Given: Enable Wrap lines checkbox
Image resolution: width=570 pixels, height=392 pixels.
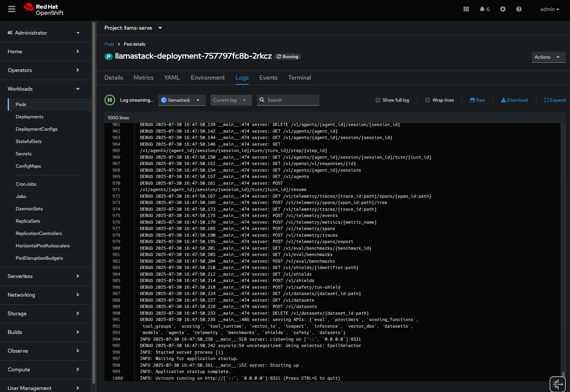Looking at the screenshot, I should (x=427, y=100).
